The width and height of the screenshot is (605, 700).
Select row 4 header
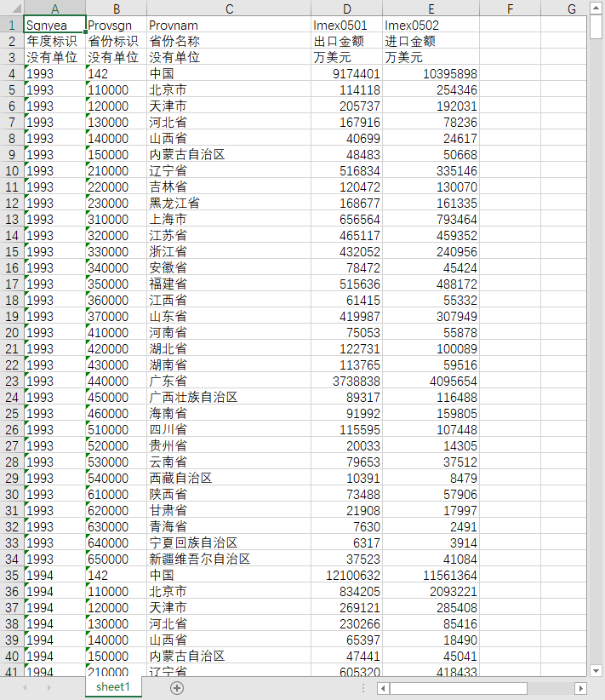pos(12,73)
